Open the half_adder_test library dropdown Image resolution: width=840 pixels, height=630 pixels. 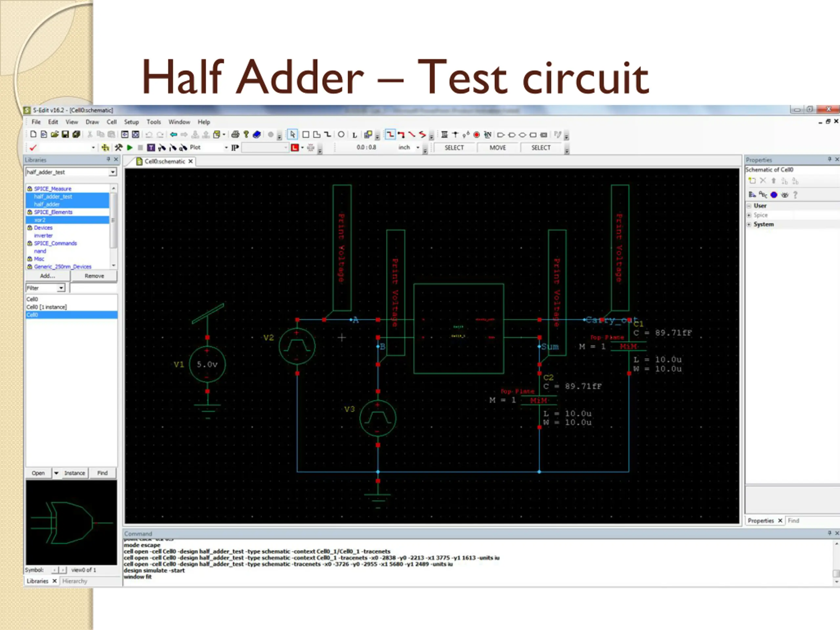pos(113,172)
